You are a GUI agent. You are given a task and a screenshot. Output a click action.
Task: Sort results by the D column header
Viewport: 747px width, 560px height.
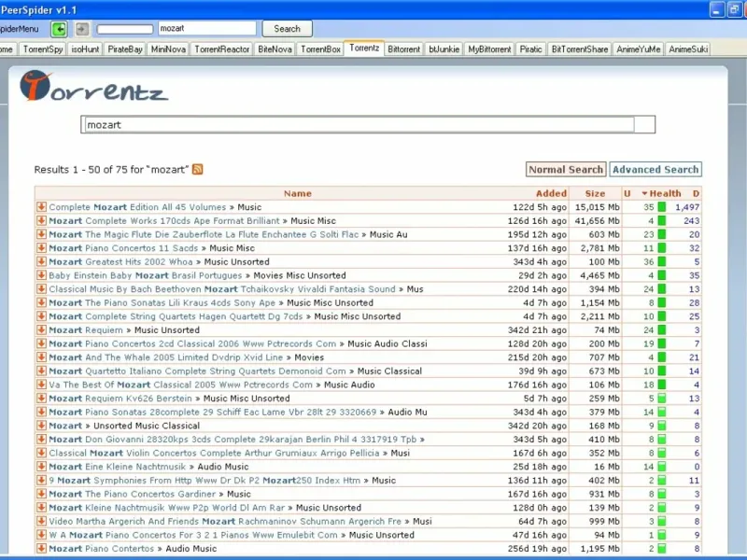tap(696, 193)
